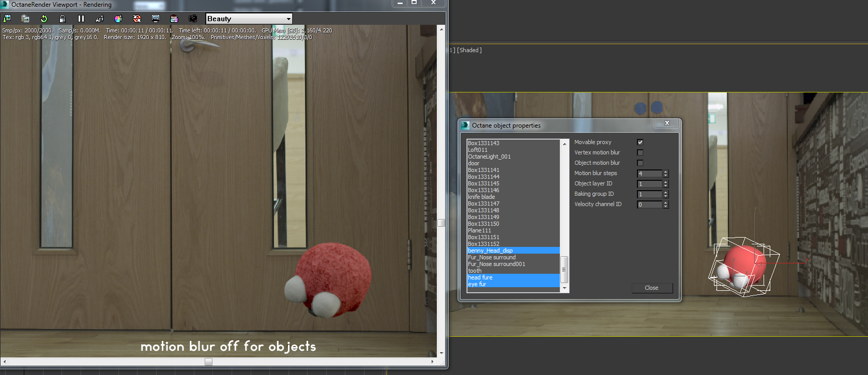
Task: Select Box1331151 in the object list
Action: tap(513, 237)
